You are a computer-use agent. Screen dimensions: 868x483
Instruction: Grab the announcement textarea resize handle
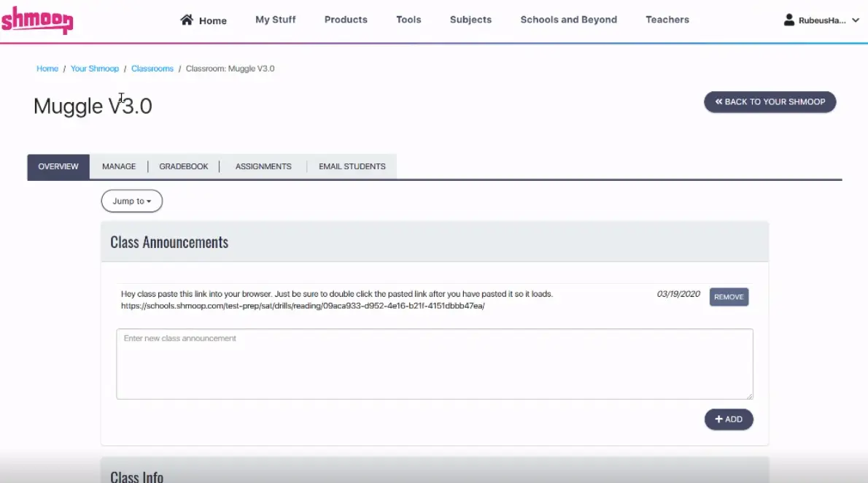click(x=750, y=395)
